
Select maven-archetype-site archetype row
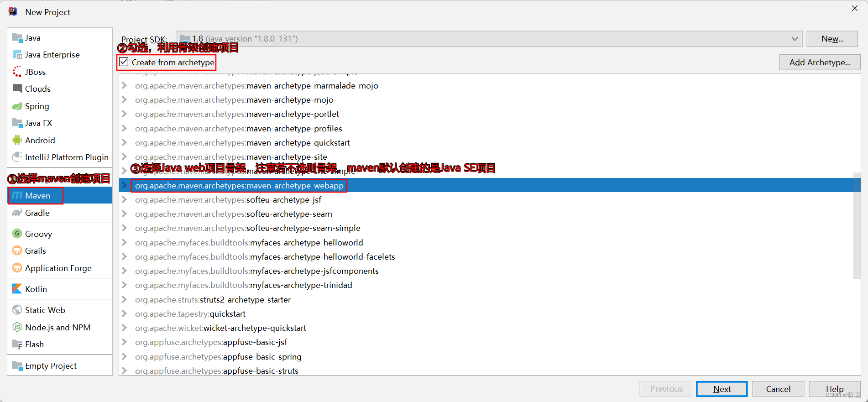coord(486,157)
